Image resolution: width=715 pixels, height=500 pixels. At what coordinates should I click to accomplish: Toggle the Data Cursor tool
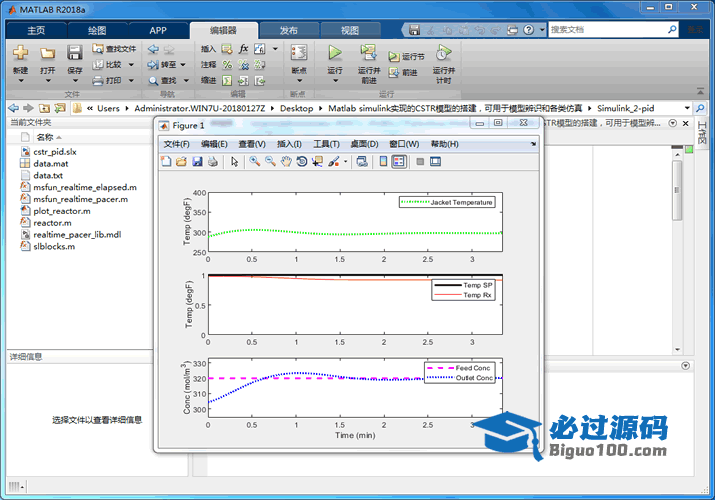317,161
